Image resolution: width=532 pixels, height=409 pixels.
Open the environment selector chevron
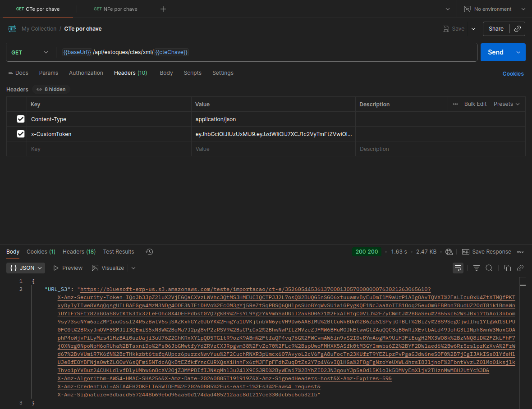pyautogui.click(x=523, y=9)
